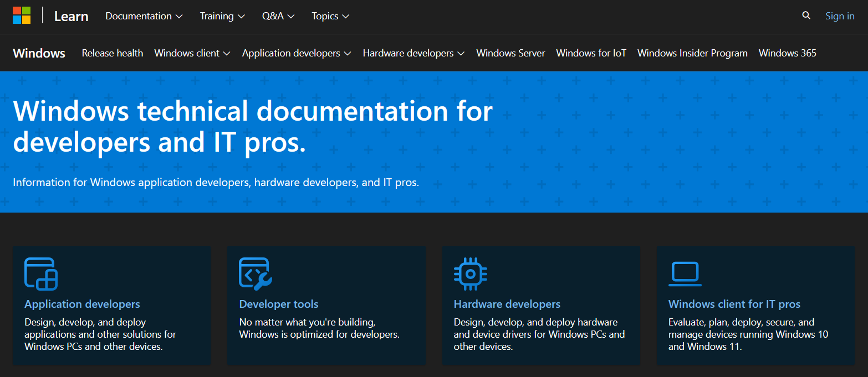Click the Windows client laptop icon

pyautogui.click(x=685, y=274)
